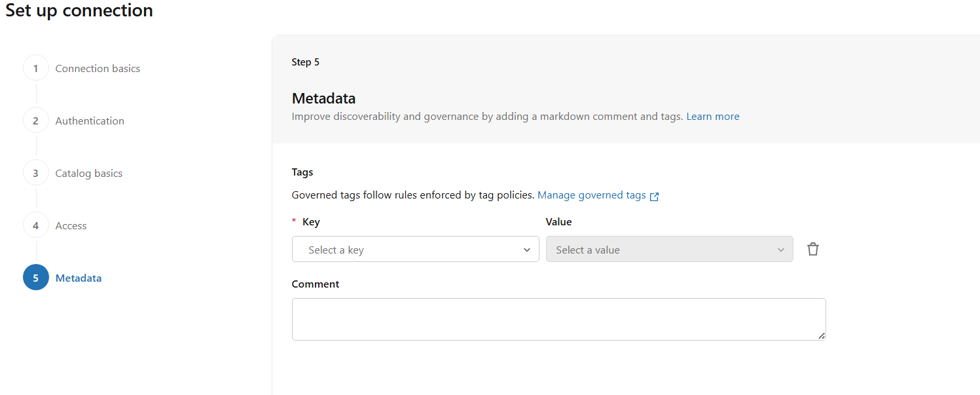Click the step 1 number circle
Screen dimensions: 980x395
(36, 68)
